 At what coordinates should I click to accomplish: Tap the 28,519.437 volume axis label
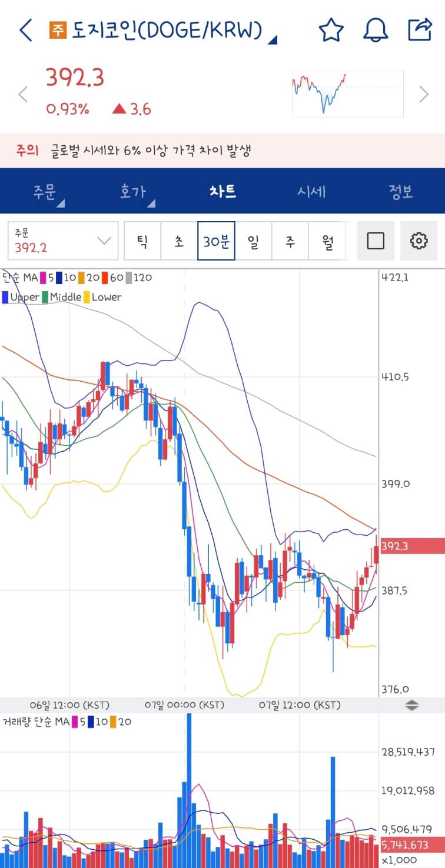coord(408,752)
